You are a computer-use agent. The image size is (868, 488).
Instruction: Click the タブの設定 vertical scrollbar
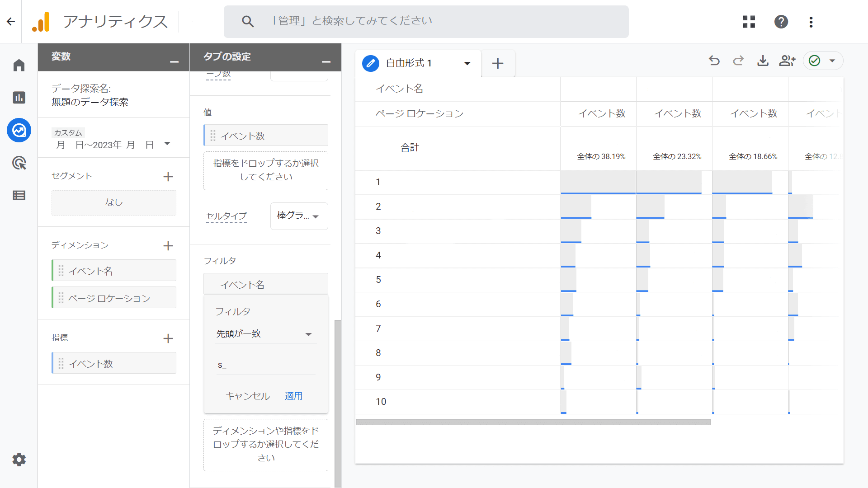[337, 404]
